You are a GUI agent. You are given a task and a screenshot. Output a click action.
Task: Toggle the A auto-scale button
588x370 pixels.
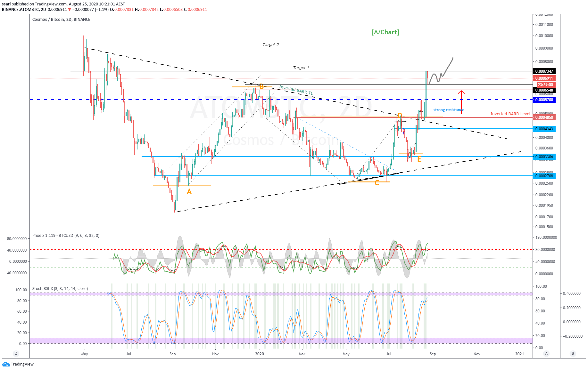pos(546,353)
